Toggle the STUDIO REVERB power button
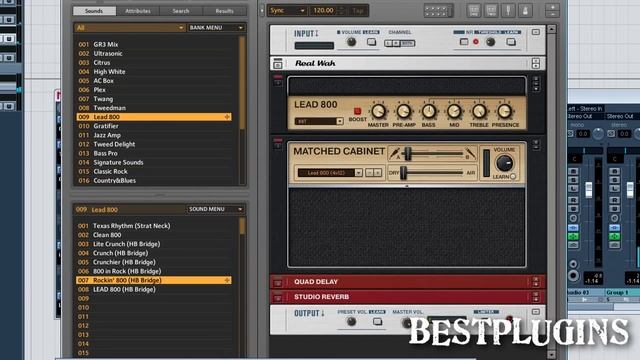 278,297
